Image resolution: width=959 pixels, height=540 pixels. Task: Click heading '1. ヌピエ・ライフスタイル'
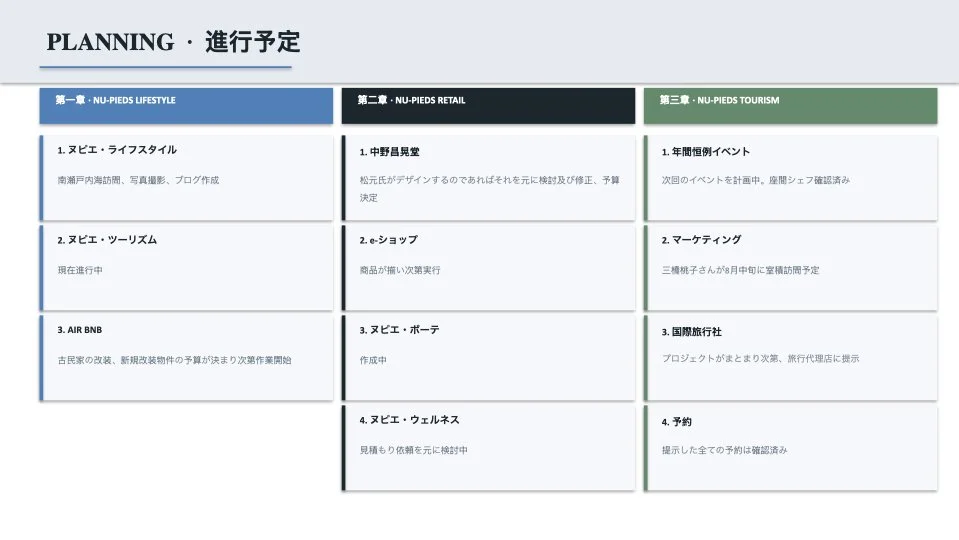(x=117, y=150)
